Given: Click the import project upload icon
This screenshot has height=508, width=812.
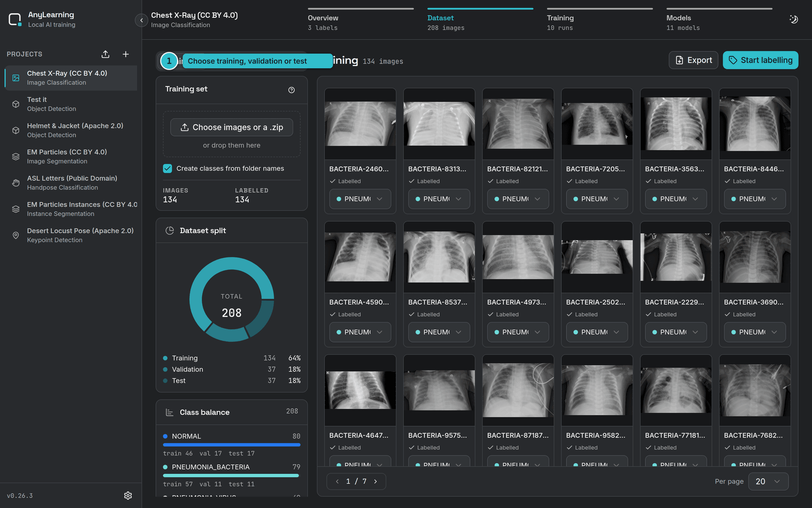Looking at the screenshot, I should (x=106, y=54).
